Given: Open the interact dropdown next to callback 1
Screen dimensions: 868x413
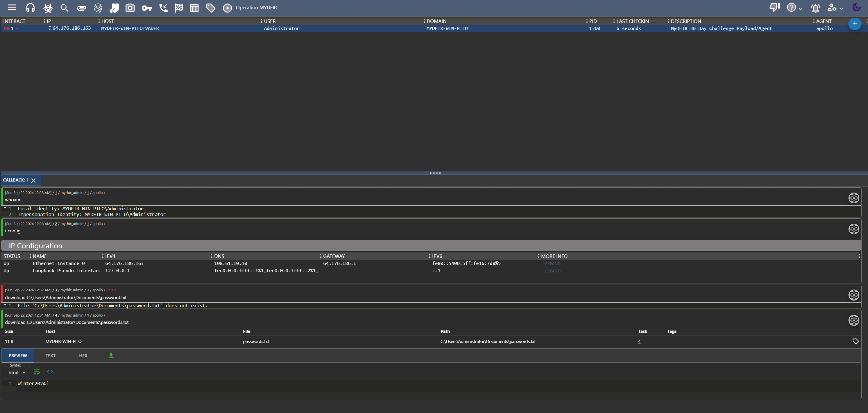Looking at the screenshot, I should point(17,28).
